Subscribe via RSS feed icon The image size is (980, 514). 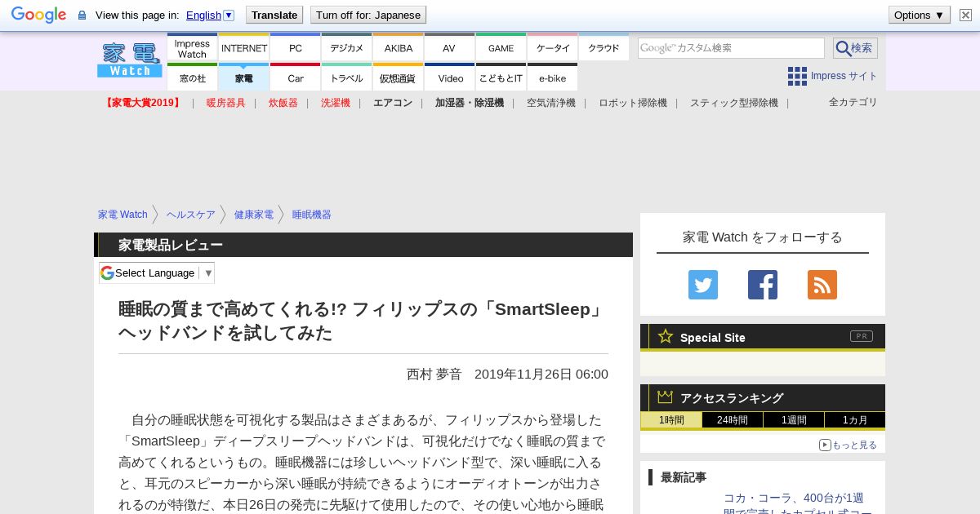click(822, 285)
